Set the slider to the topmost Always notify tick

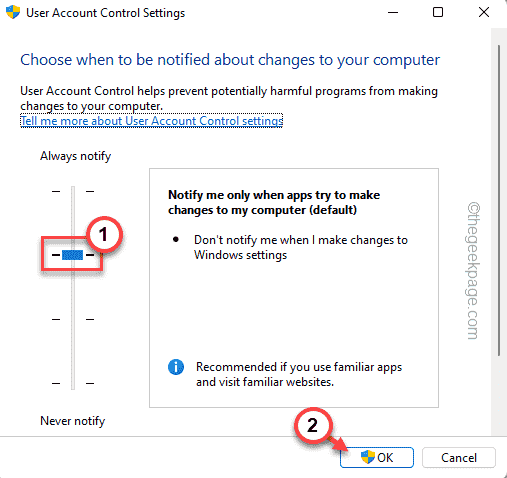pos(73,191)
